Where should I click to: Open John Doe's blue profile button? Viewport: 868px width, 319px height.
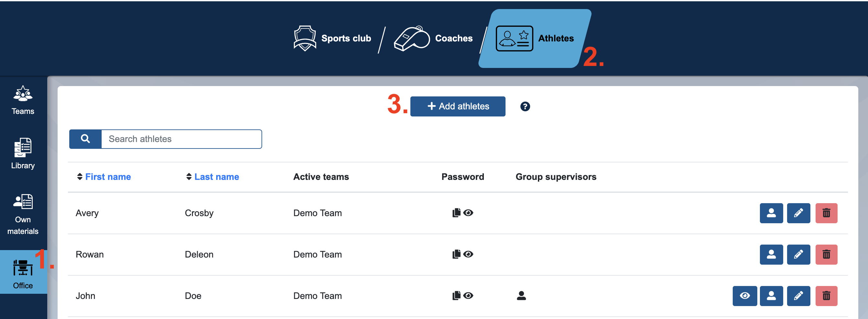click(771, 296)
